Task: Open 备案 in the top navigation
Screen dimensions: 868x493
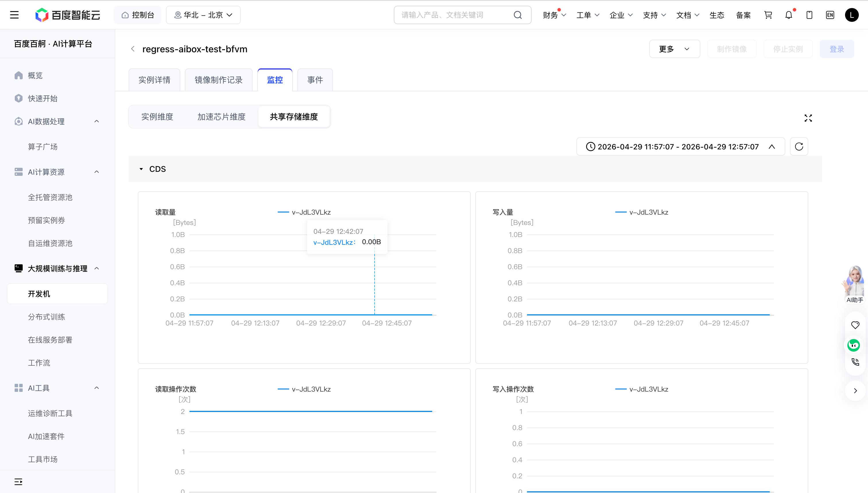Action: coord(743,15)
